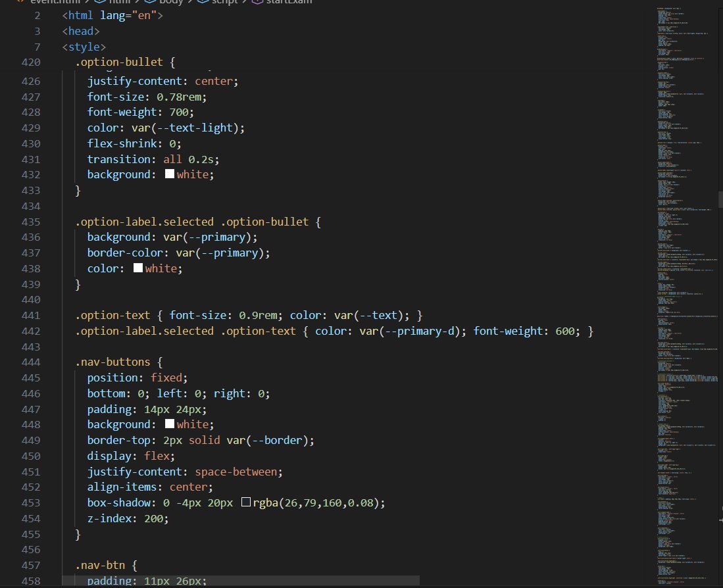Select line number 426 in gutter
723x588 pixels.
point(31,81)
